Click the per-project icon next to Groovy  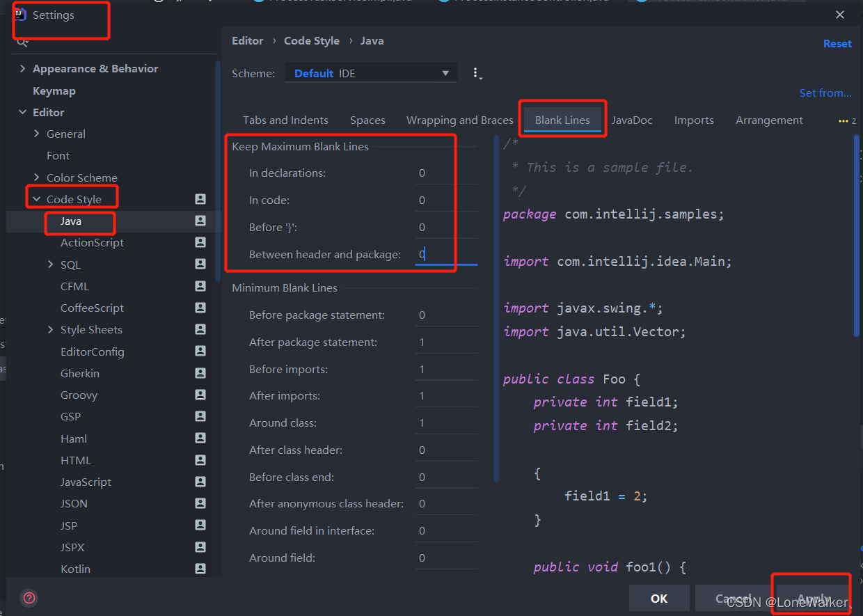pyautogui.click(x=200, y=395)
